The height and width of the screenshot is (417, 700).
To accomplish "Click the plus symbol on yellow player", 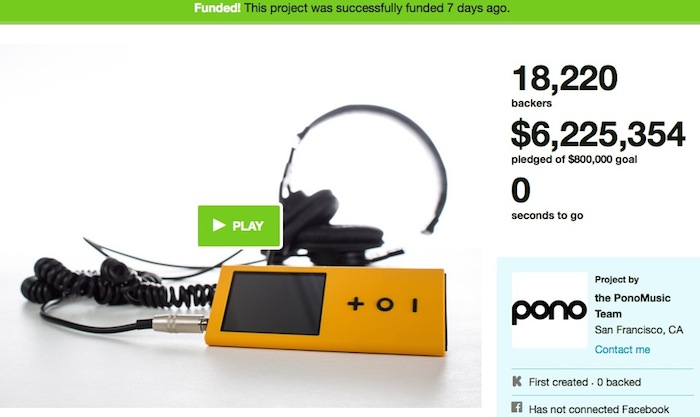I will click(356, 304).
